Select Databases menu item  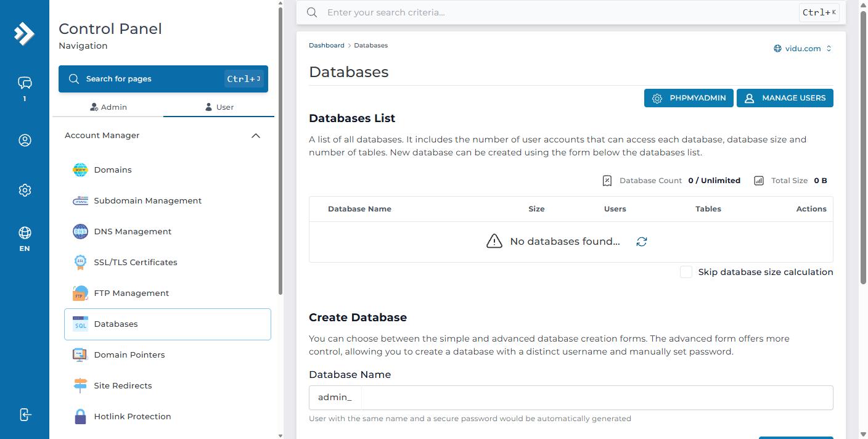(168, 324)
